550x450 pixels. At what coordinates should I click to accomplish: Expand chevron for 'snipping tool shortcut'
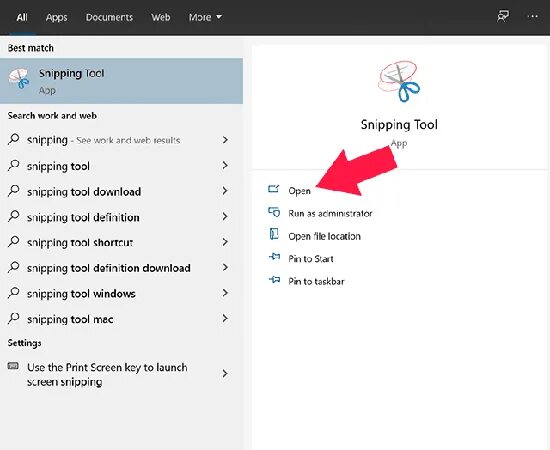[225, 242]
